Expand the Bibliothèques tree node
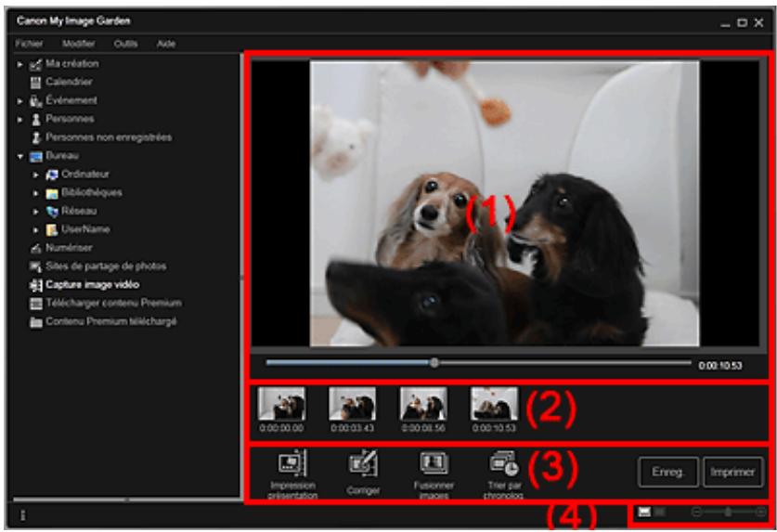The image size is (777, 532). (x=35, y=193)
